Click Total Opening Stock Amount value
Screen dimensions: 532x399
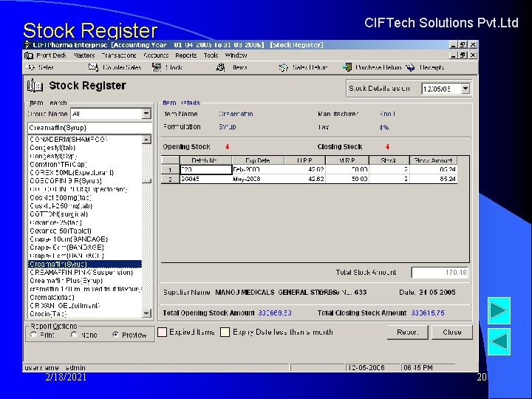point(275,313)
